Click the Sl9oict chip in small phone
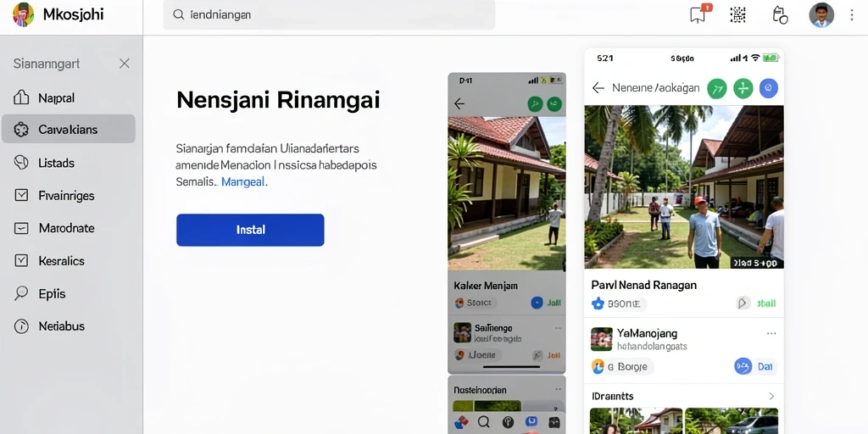The height and width of the screenshot is (434, 868). click(x=475, y=303)
